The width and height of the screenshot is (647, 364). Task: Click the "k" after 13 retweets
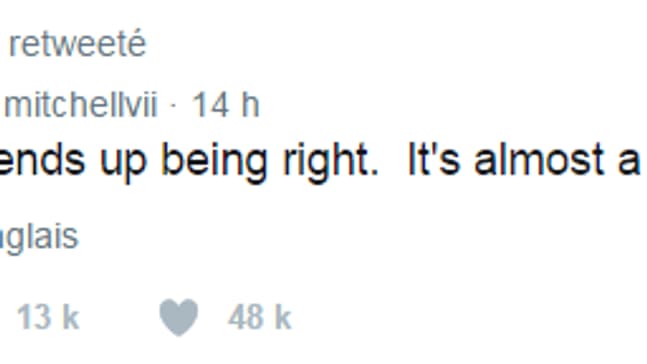[x=71, y=317]
